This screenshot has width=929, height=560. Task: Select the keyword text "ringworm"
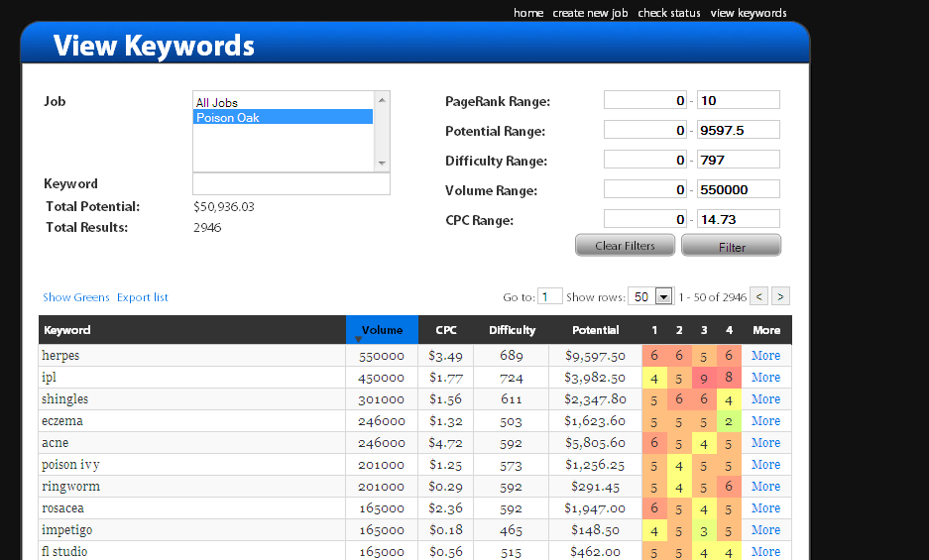(71, 487)
